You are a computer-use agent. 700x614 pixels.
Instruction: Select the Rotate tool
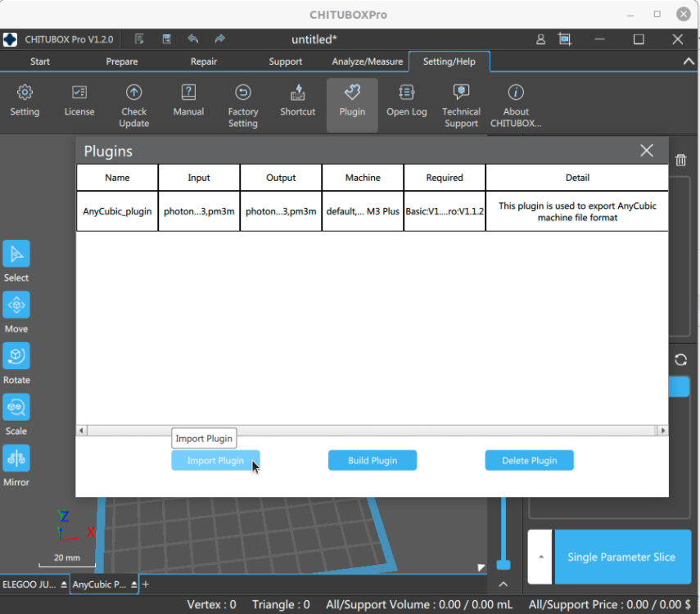click(16, 356)
